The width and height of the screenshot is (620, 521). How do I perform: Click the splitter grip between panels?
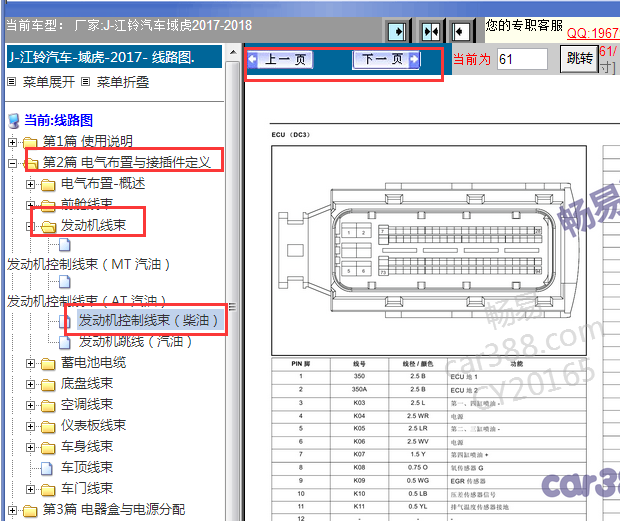tap(233, 306)
